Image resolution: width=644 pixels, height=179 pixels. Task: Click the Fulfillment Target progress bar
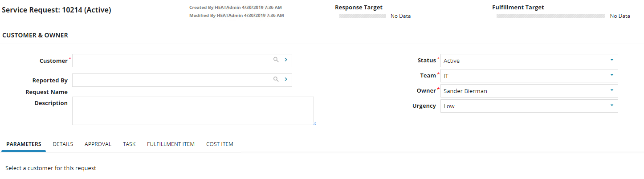tap(551, 16)
